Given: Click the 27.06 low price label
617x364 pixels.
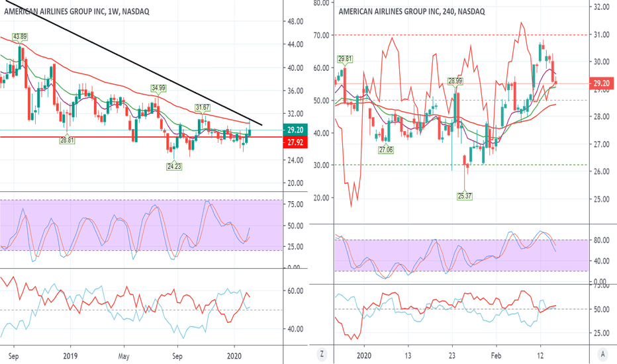Looking at the screenshot, I should [x=386, y=150].
